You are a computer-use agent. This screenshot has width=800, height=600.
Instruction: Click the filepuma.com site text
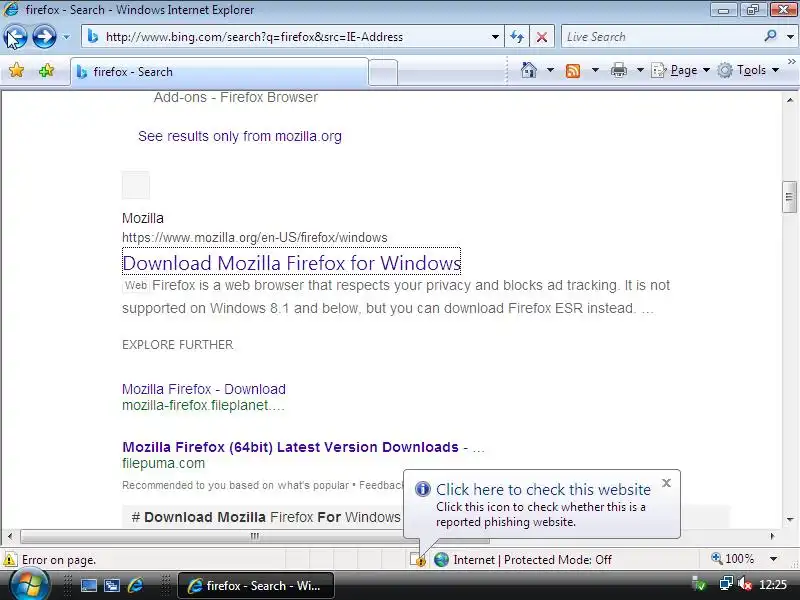(x=163, y=463)
